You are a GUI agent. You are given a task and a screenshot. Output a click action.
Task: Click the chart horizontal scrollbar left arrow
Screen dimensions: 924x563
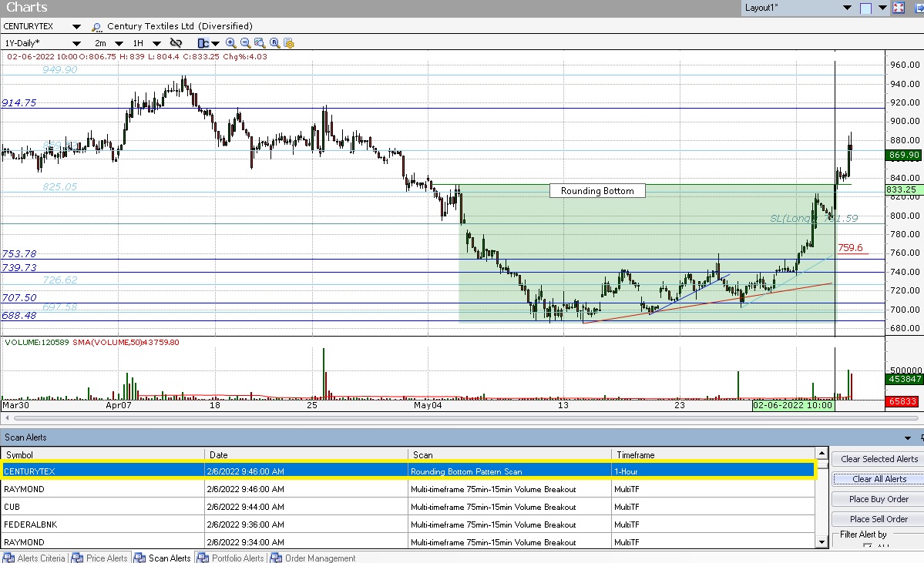coord(7,418)
